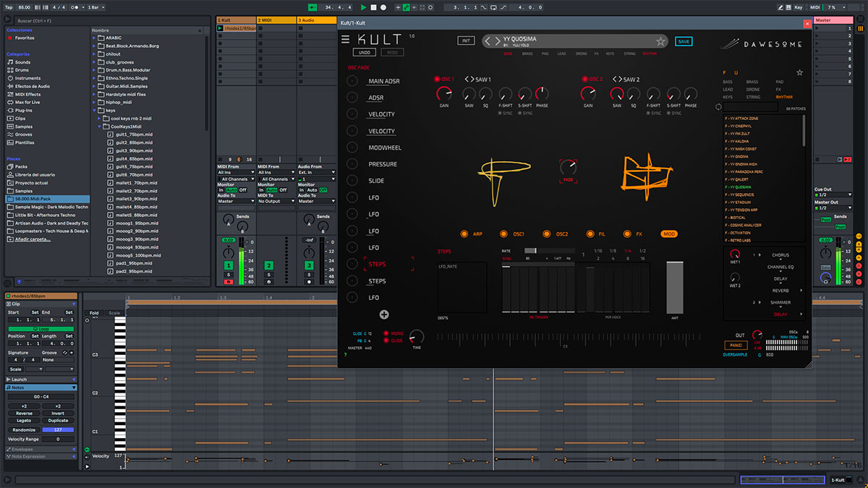Viewport: 868px width, 488px height.
Task: Toggle the FIL section enable
Action: tap(591, 234)
